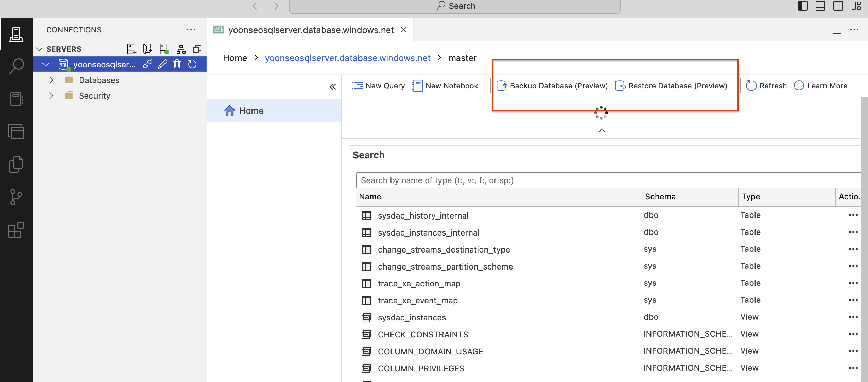Click Backup Database (Preview) button
Screen dimensions: 868x382
tap(552, 86)
